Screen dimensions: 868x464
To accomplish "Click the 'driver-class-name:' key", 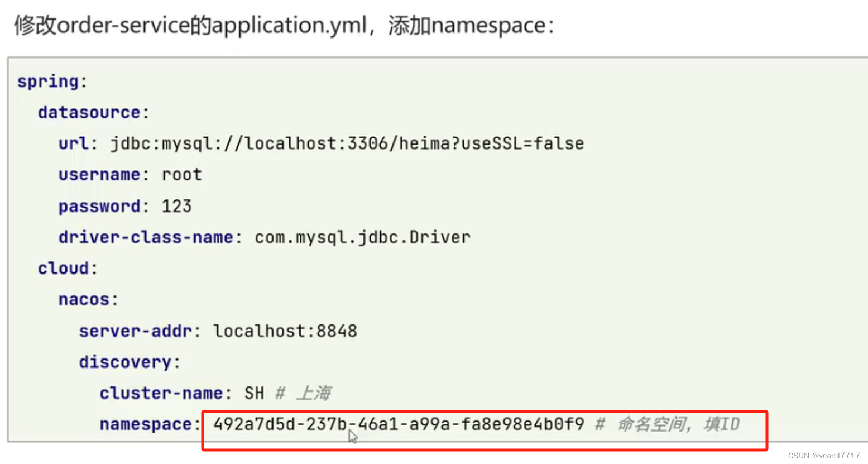I will [x=150, y=237].
